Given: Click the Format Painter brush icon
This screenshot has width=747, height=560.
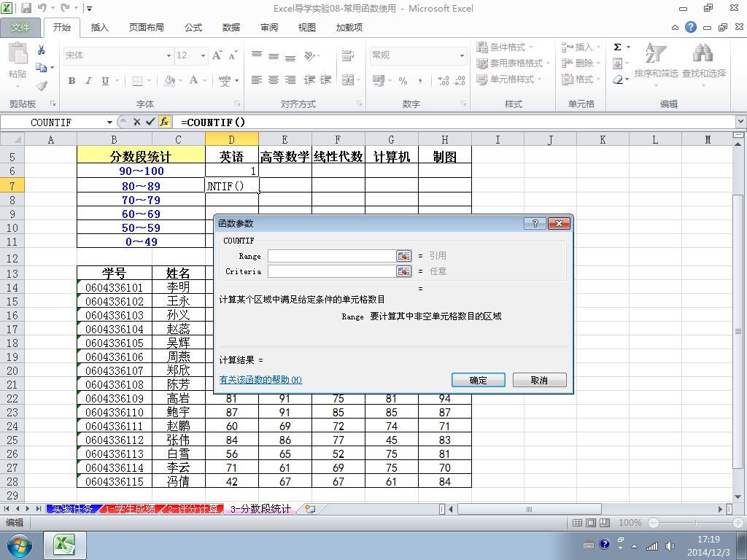Looking at the screenshot, I should tap(42, 86).
